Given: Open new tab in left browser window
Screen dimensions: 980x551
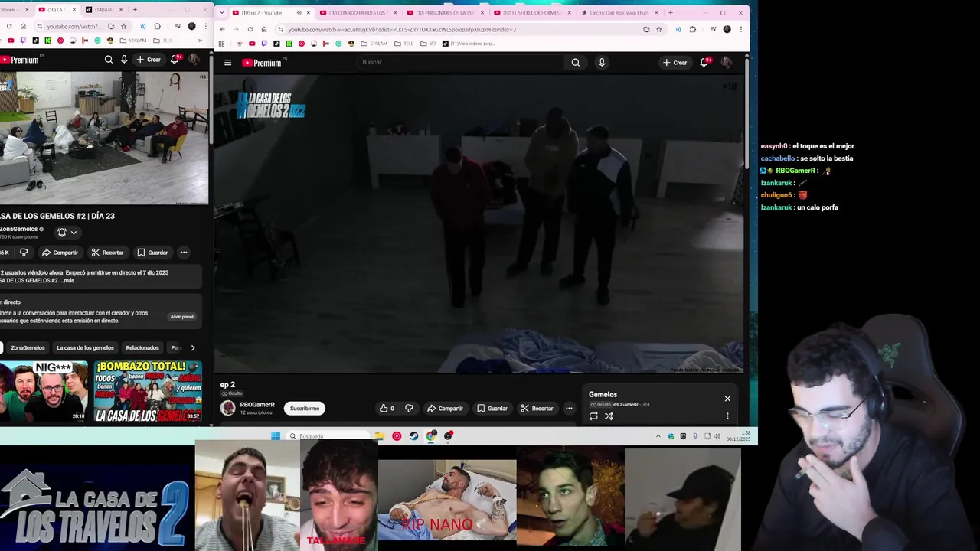Looking at the screenshot, I should pyautogui.click(x=135, y=10).
